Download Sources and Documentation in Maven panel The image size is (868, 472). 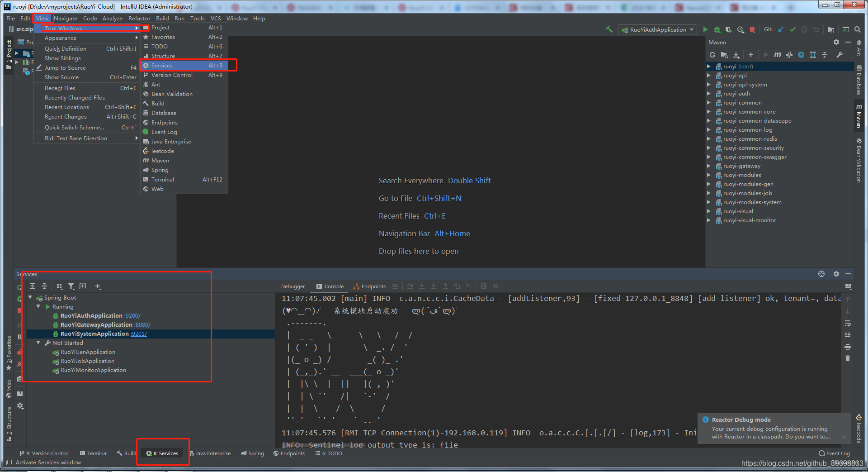(x=736, y=55)
